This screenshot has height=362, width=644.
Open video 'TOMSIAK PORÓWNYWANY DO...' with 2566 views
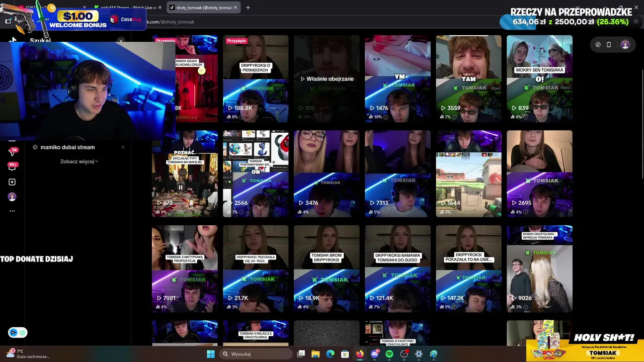[256, 173]
